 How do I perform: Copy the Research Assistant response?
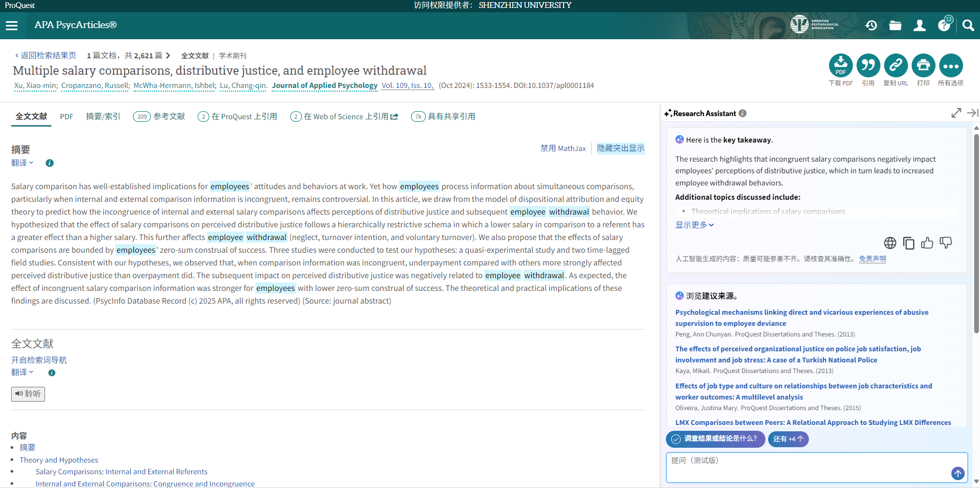coord(908,243)
